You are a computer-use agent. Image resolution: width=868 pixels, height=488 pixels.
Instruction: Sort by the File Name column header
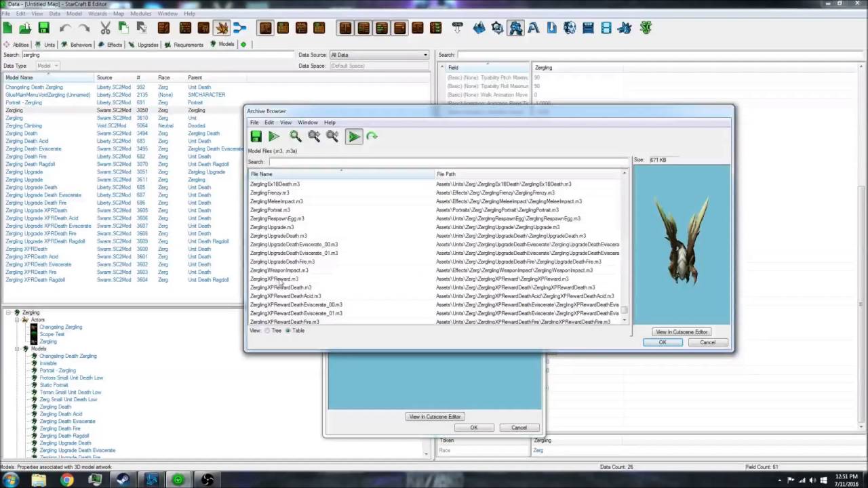(341, 174)
